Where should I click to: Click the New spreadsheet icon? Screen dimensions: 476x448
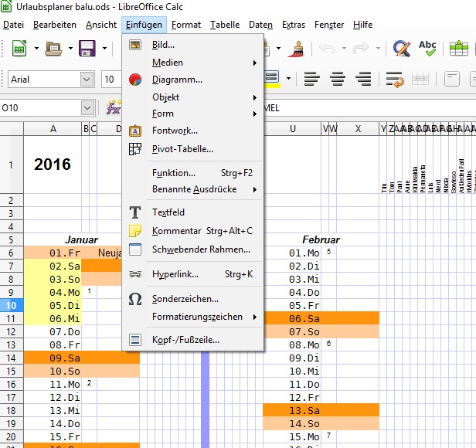(x=19, y=48)
